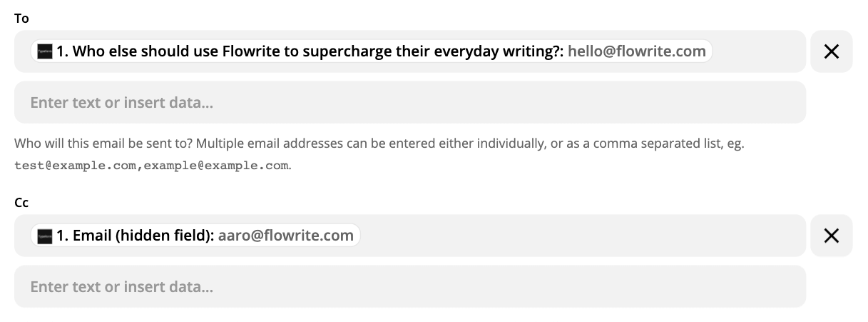The width and height of the screenshot is (868, 322).
Task: Click the "To" field label
Action: (x=21, y=19)
